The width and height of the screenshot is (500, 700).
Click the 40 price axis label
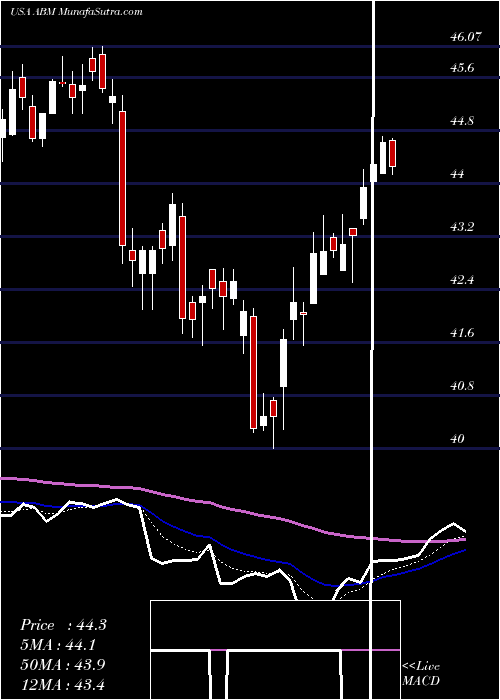tap(458, 438)
